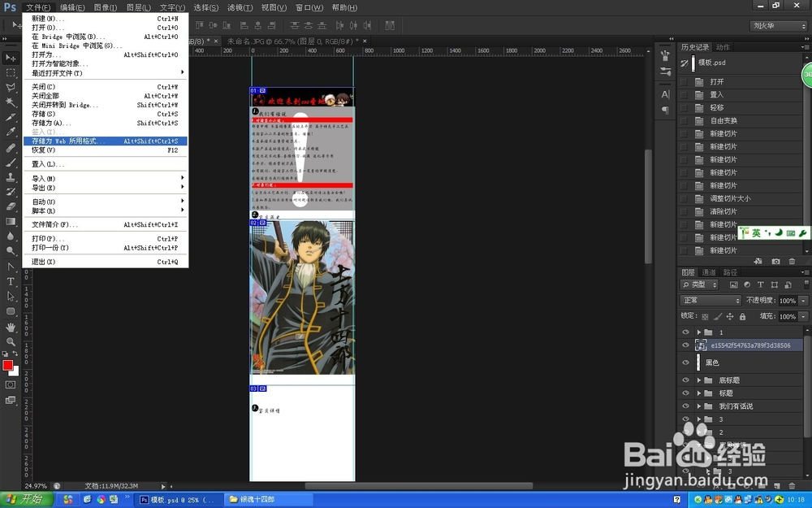This screenshot has width=812, height=508.
Task: Switch to the 通道 tab
Action: [x=709, y=272]
